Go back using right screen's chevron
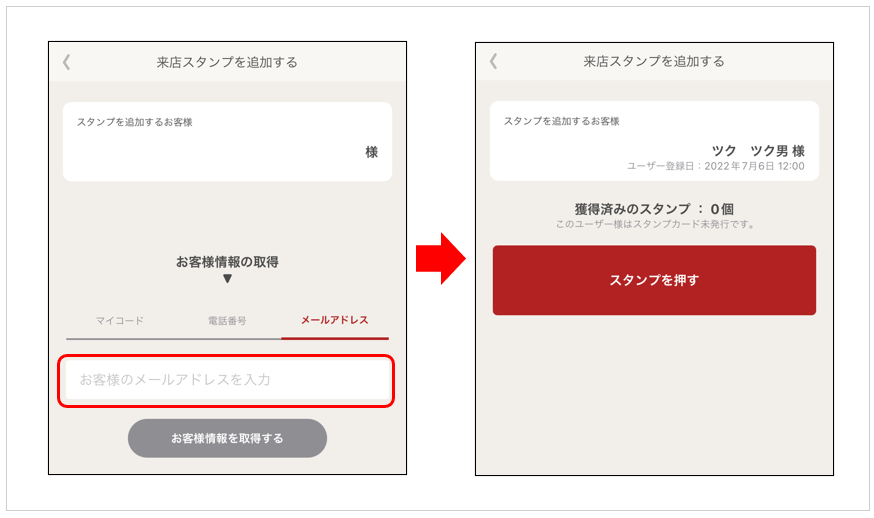874x518 pixels. coord(493,61)
